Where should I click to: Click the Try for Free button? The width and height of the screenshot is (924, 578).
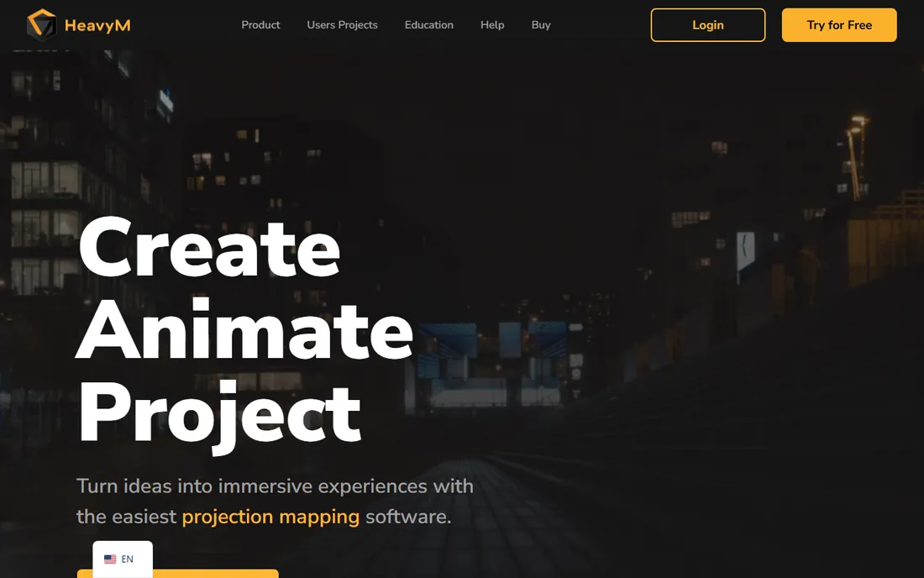[x=839, y=24]
